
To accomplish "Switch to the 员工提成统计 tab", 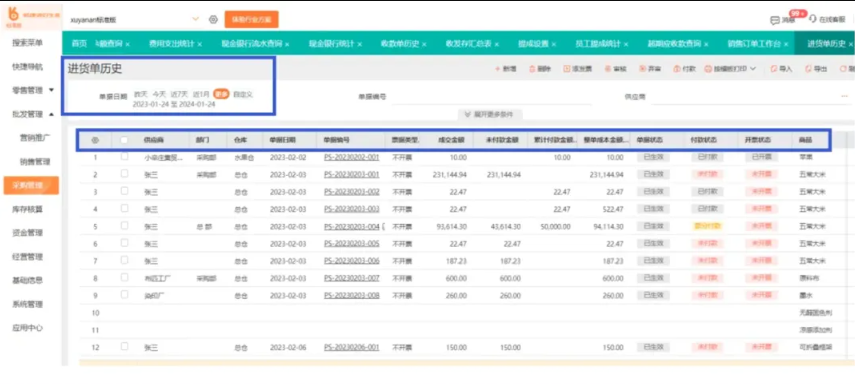I will [x=598, y=44].
